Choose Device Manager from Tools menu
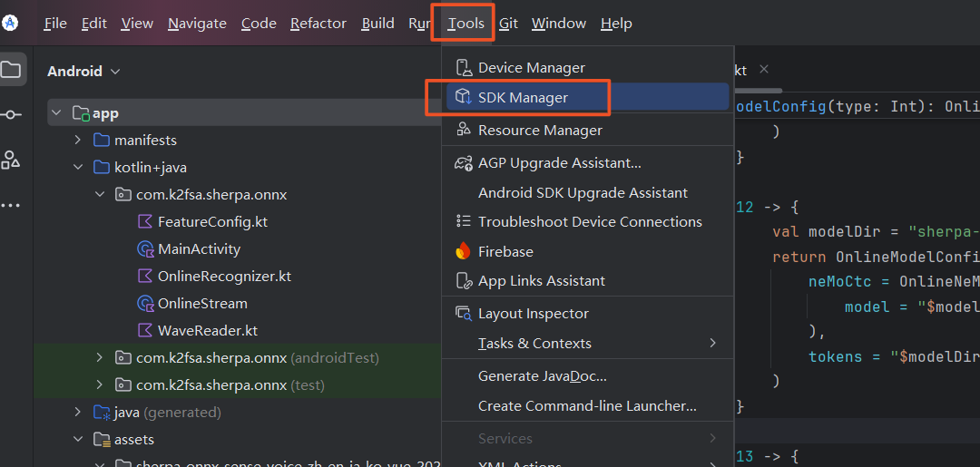Image resolution: width=980 pixels, height=467 pixels. point(587,67)
